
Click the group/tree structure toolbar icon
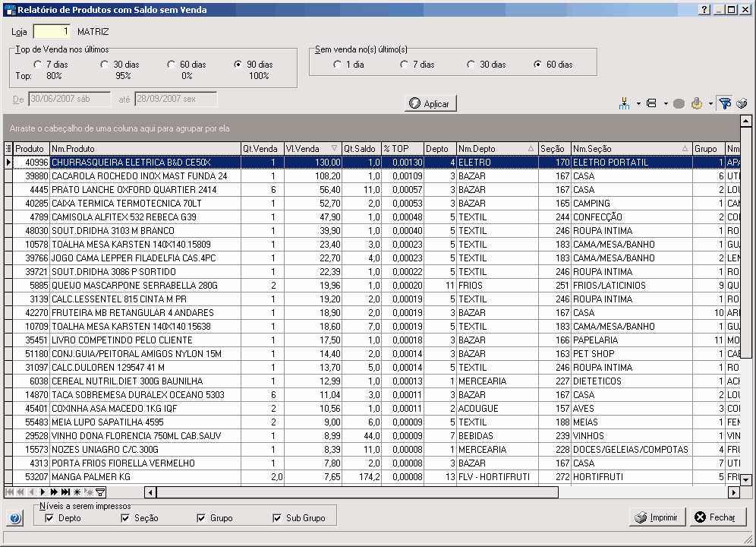pos(625,103)
